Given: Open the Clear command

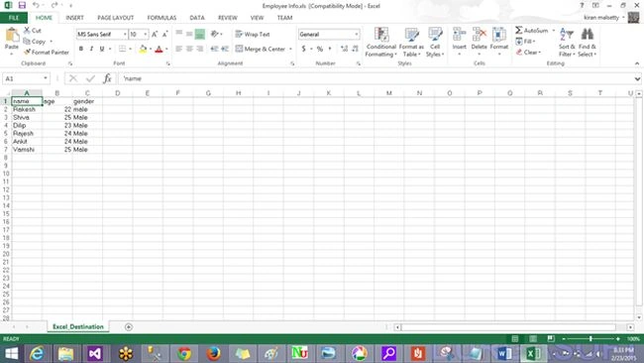Looking at the screenshot, I should pyautogui.click(x=529, y=53).
